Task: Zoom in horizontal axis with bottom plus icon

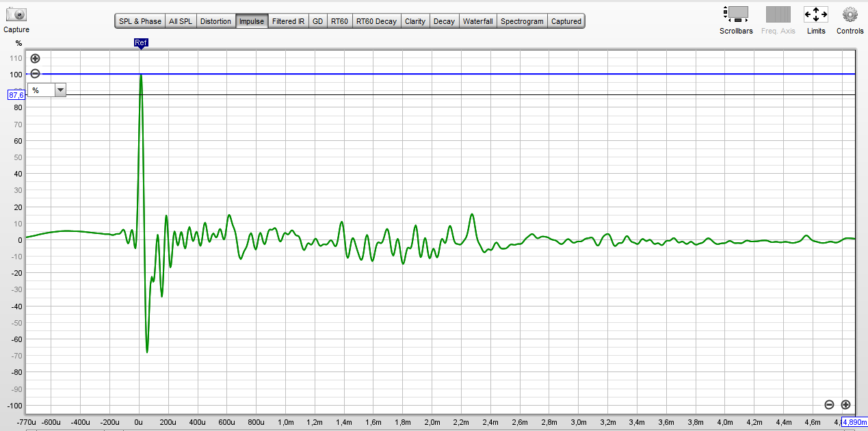Action: point(845,404)
